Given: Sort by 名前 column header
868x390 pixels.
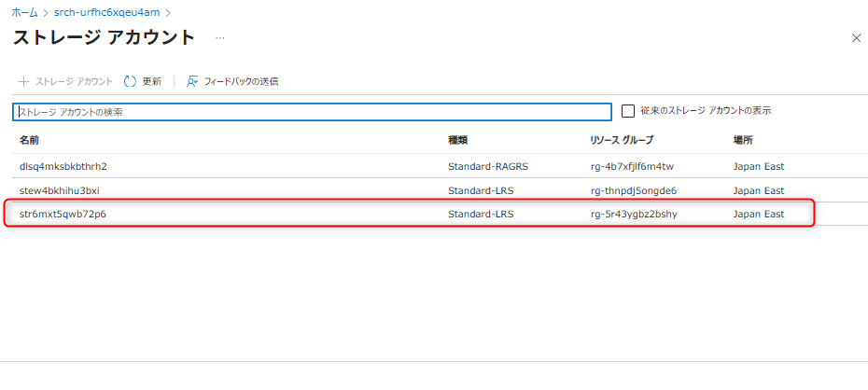Looking at the screenshot, I should point(29,141).
